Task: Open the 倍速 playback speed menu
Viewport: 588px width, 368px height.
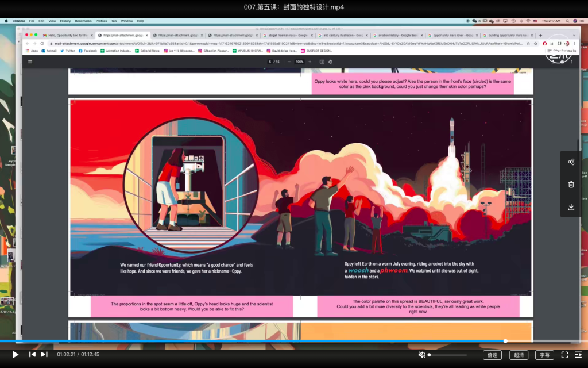Action: [x=492, y=355]
